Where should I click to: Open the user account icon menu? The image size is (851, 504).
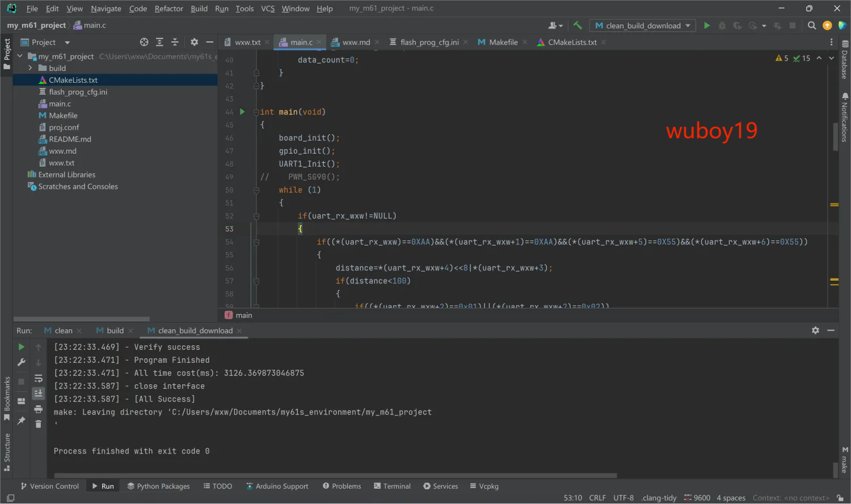pyautogui.click(x=555, y=26)
